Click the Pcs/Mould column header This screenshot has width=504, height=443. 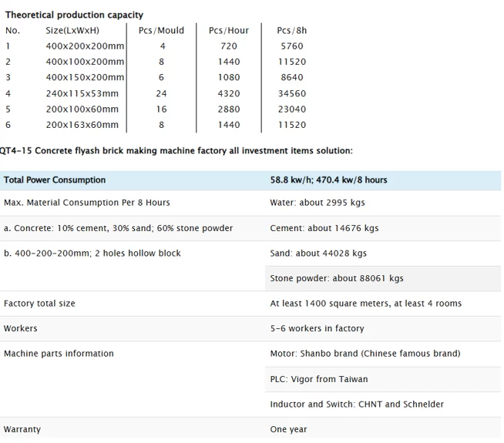(x=161, y=30)
